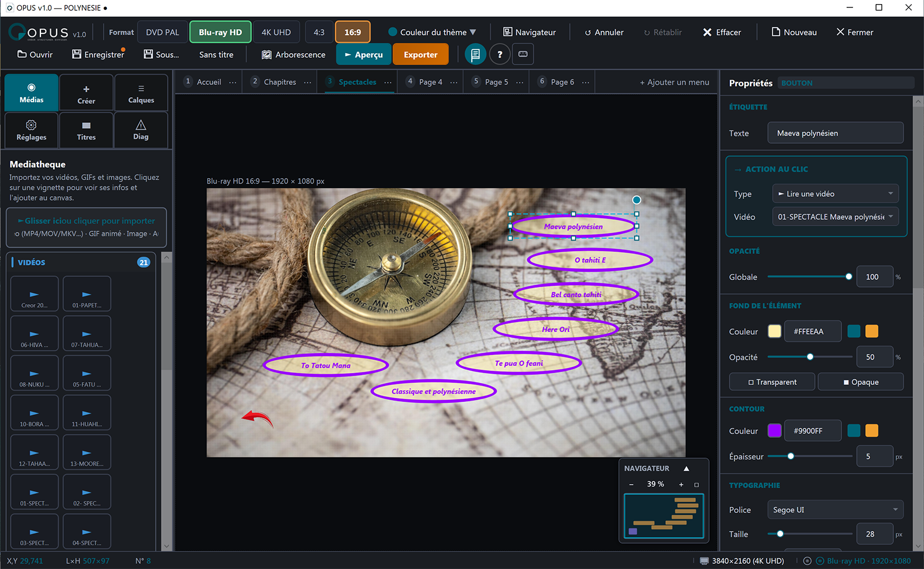Open the Médias panel
Screen dimensions: 924x569
31,92
